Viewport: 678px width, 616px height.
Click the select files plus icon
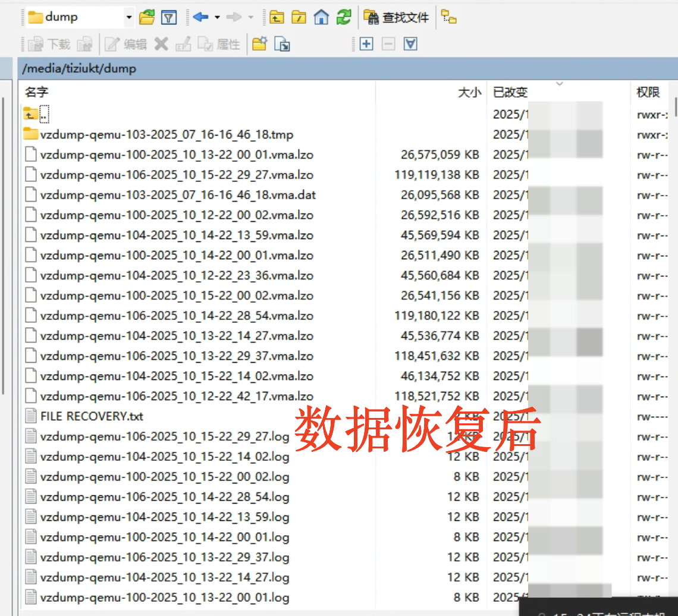366,44
